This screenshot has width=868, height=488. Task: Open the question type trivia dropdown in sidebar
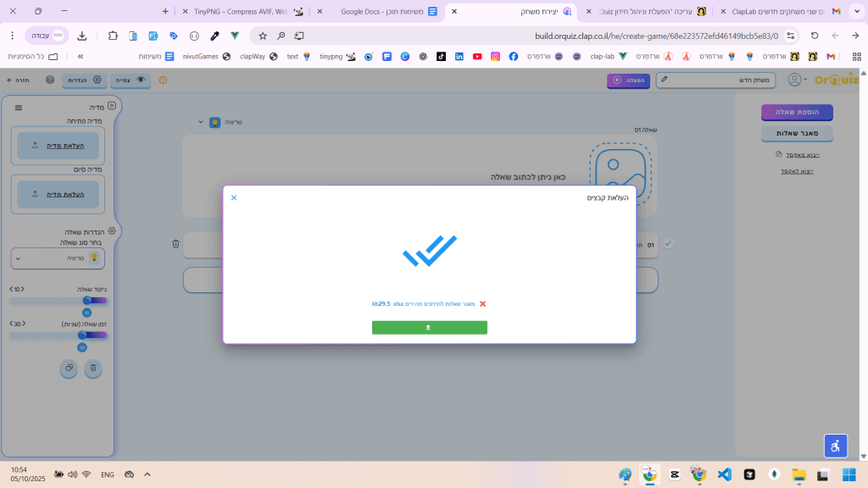pyautogui.click(x=58, y=258)
